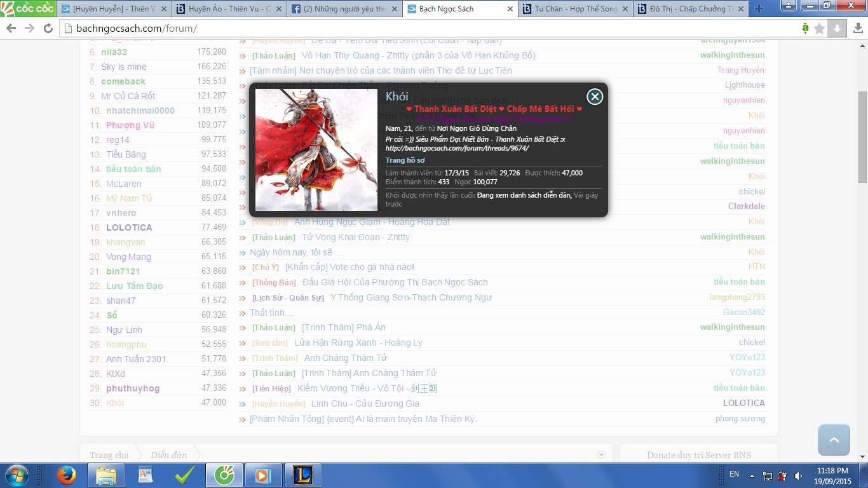Image resolution: width=868 pixels, height=488 pixels.
Task: Close the Khói member card popup
Action: (594, 97)
